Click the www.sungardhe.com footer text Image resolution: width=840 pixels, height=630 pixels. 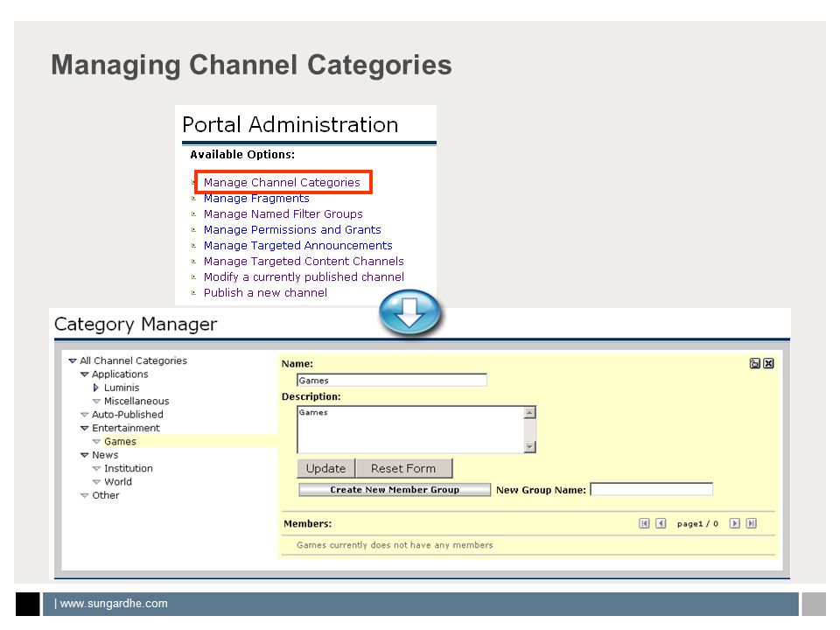click(114, 603)
